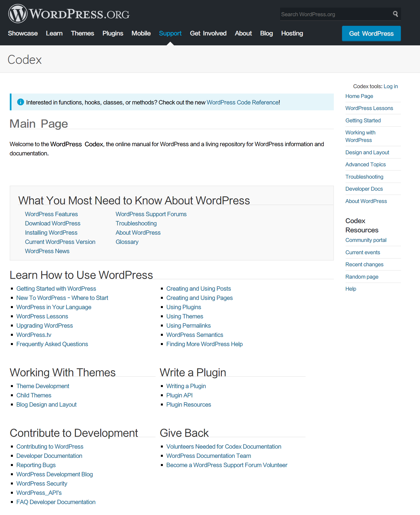
Task: Click the blue info icon in notice
Action: [20, 102]
